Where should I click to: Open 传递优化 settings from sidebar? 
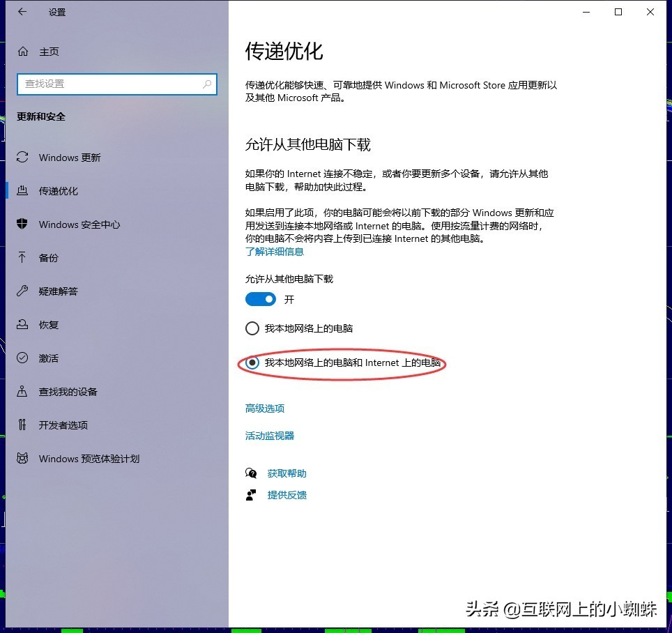click(58, 191)
